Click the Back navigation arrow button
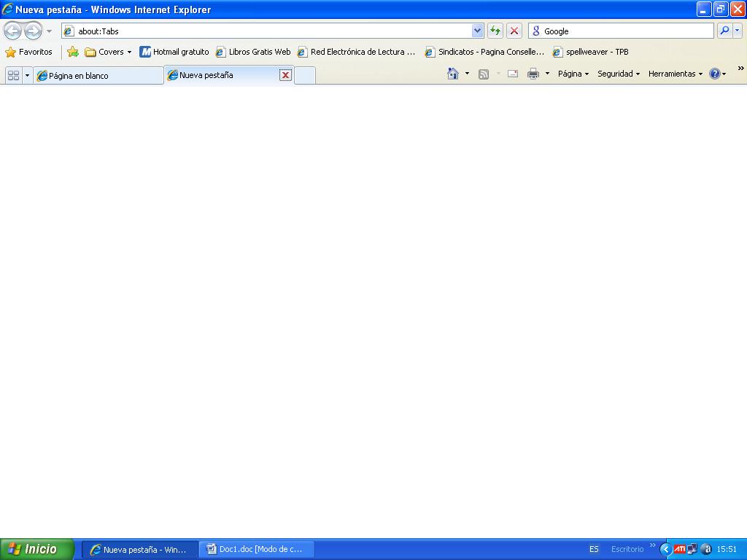The width and height of the screenshot is (747, 560). coord(12,31)
